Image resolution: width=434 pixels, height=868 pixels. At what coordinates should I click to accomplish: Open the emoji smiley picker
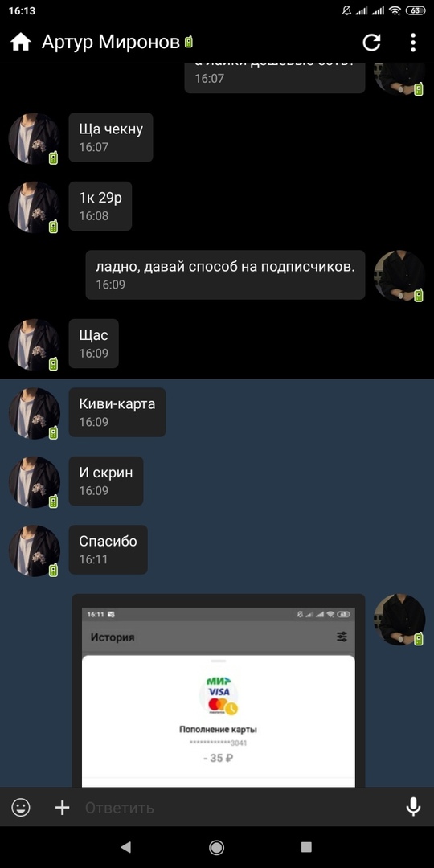(21, 808)
